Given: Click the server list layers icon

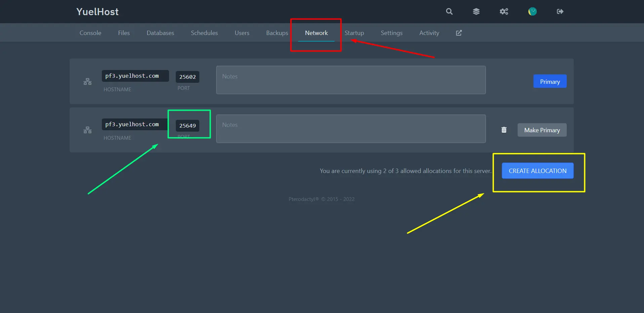Looking at the screenshot, I should coord(476,12).
